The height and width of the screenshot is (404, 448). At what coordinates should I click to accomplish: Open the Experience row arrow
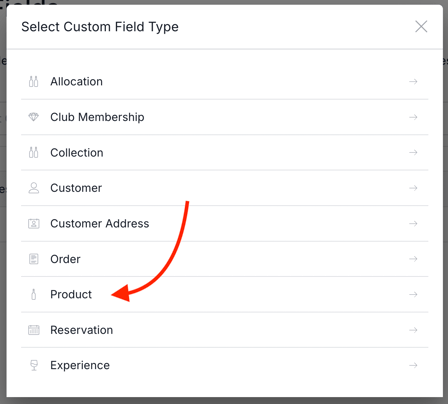pyautogui.click(x=413, y=365)
